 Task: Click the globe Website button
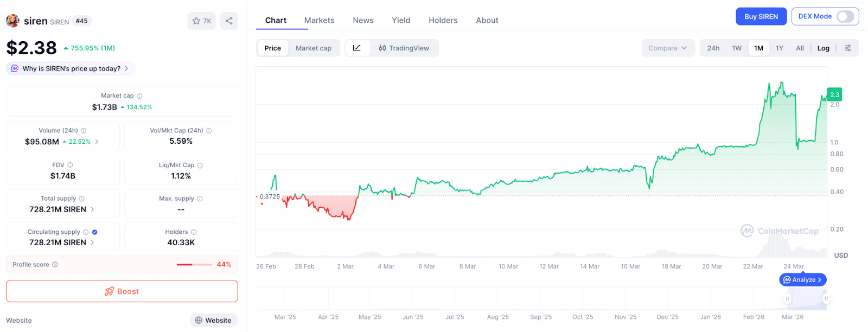(214, 320)
